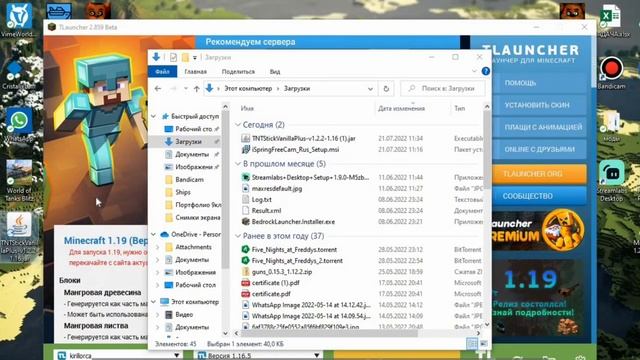
Task: Click the Explorer back arrow
Action: point(158,89)
